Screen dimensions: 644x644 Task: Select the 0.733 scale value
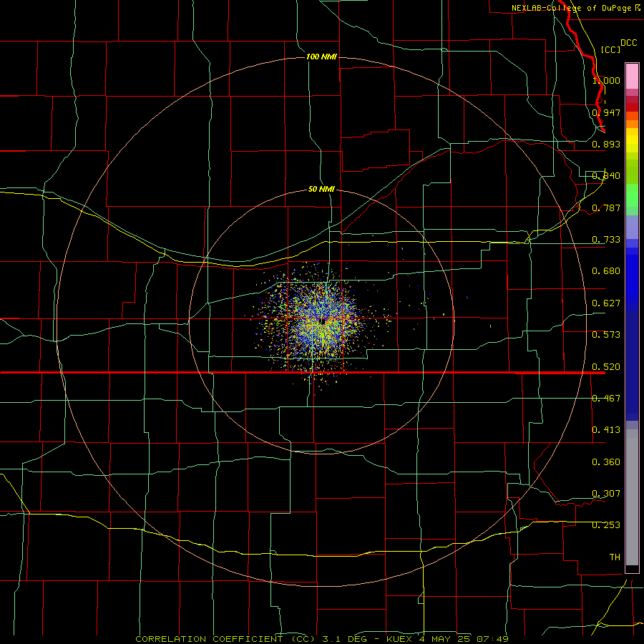[606, 240]
